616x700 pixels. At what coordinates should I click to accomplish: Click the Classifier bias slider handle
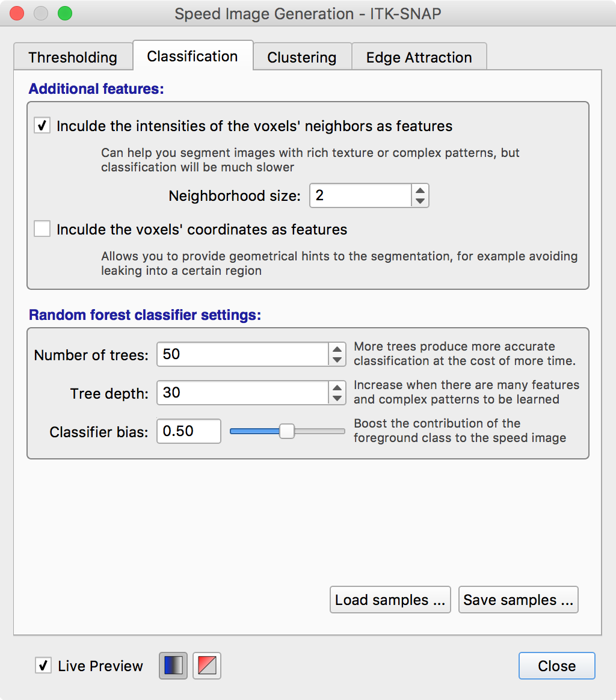pos(287,431)
